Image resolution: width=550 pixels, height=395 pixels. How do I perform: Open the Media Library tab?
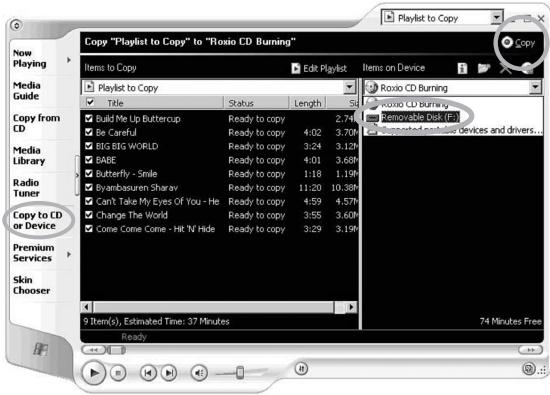[x=29, y=155]
